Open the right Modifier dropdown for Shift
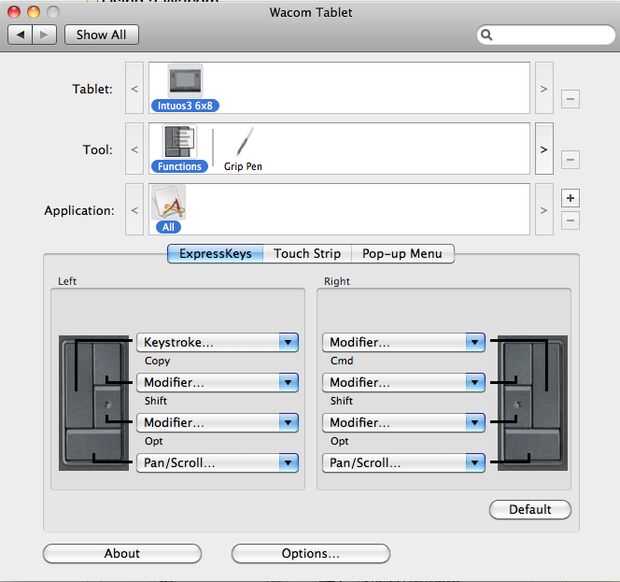Image resolution: width=620 pixels, height=582 pixels. (404, 383)
